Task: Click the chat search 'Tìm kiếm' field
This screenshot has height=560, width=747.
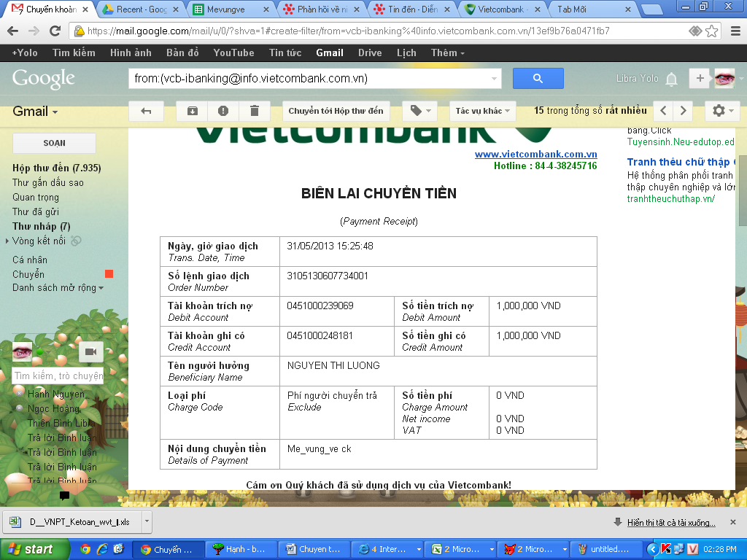Action: (58, 376)
